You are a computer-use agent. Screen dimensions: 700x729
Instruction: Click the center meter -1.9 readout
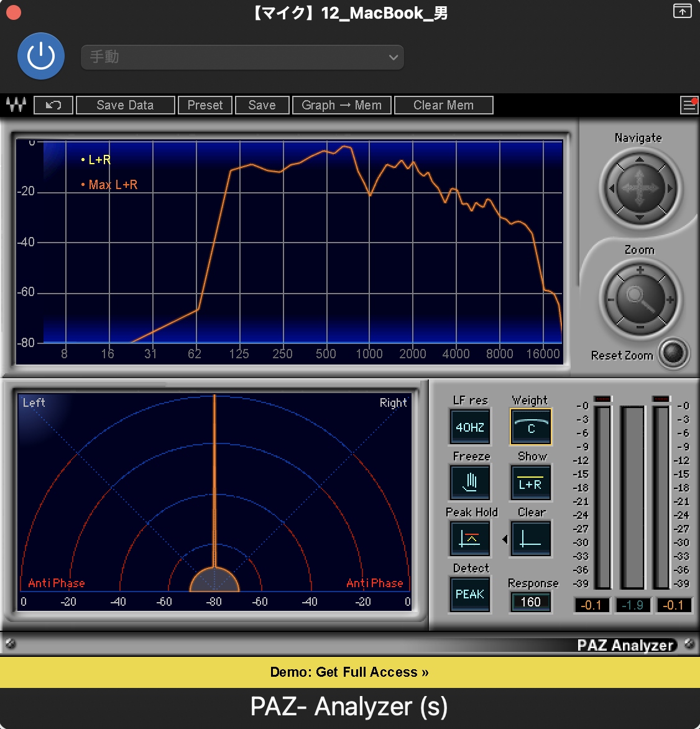pyautogui.click(x=633, y=605)
